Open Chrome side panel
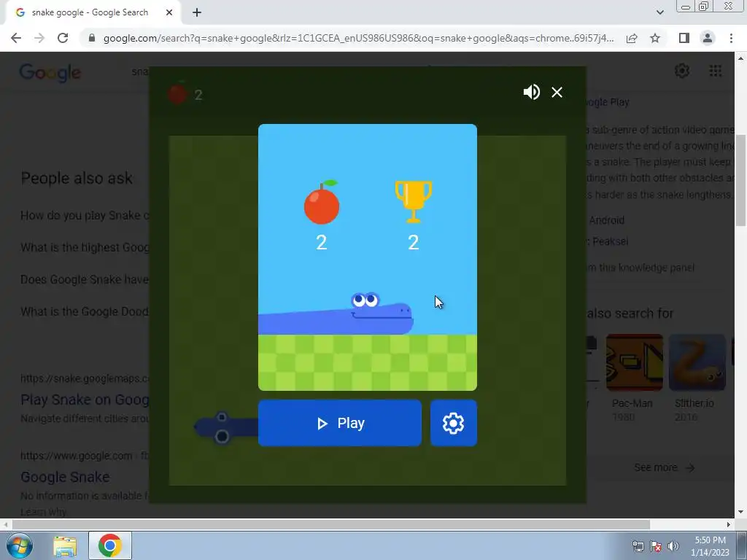The width and height of the screenshot is (747, 560). click(x=684, y=38)
